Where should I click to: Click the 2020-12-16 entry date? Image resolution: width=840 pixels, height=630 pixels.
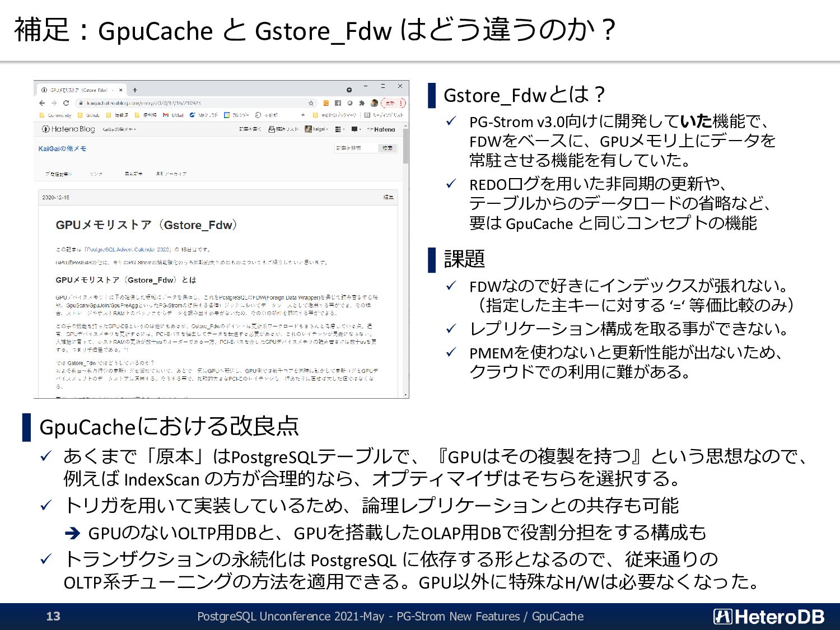click(x=55, y=198)
